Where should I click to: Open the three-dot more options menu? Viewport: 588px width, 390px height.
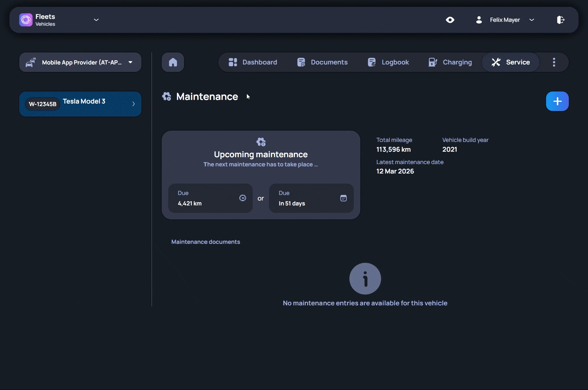tap(554, 62)
